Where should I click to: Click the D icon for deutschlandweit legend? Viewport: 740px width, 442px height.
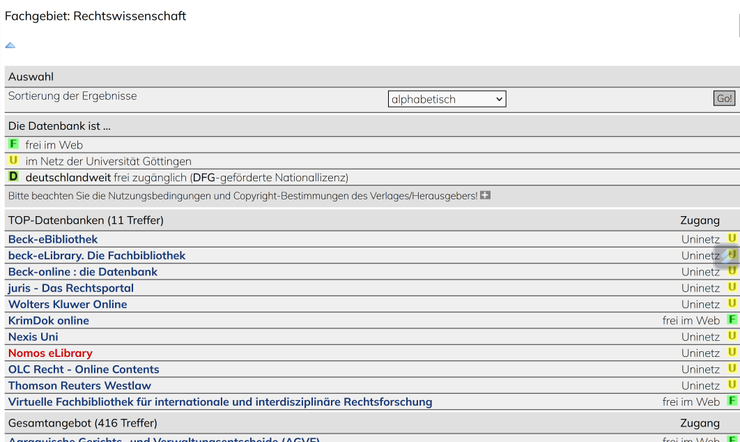click(x=13, y=176)
